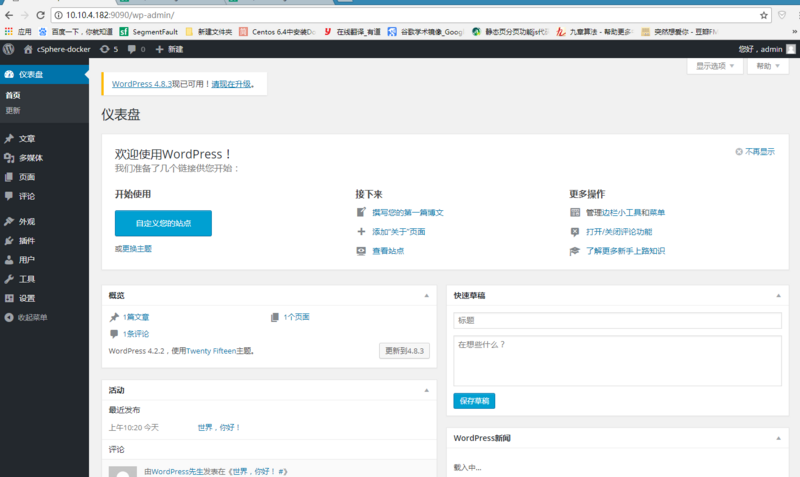Expand the 显示选项 dropdown
This screenshot has width=800, height=477.
pos(715,66)
